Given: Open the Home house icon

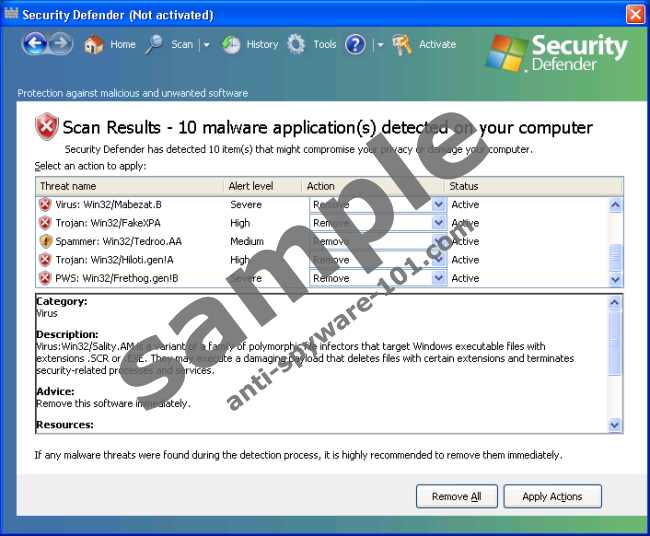Looking at the screenshot, I should [94, 45].
